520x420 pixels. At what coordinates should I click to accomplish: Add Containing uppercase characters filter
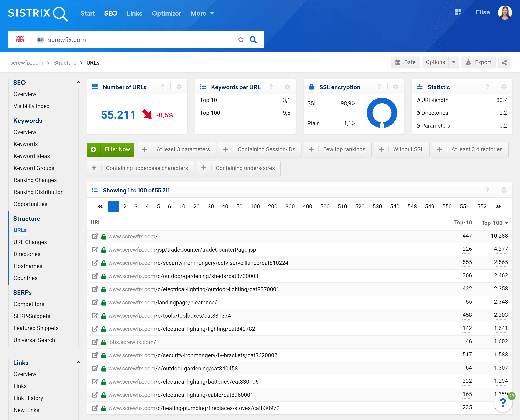pos(140,168)
